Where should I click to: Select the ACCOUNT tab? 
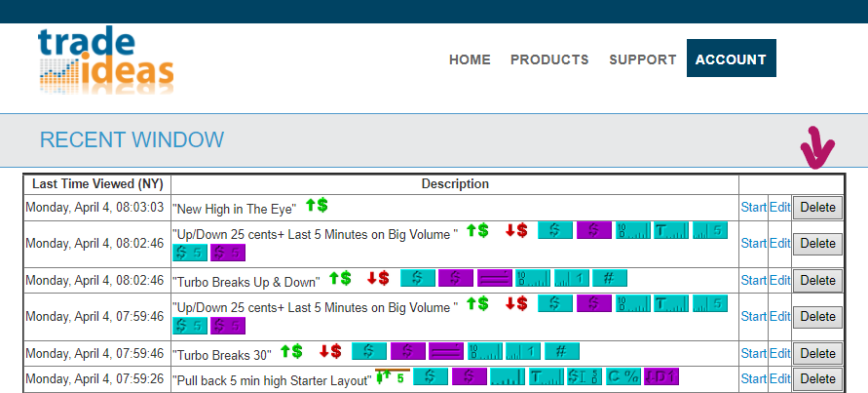tap(731, 59)
